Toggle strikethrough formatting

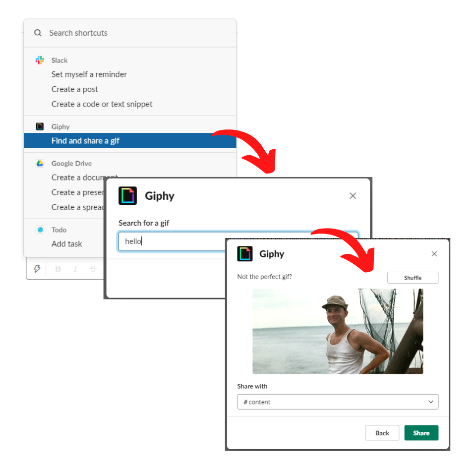point(93,268)
